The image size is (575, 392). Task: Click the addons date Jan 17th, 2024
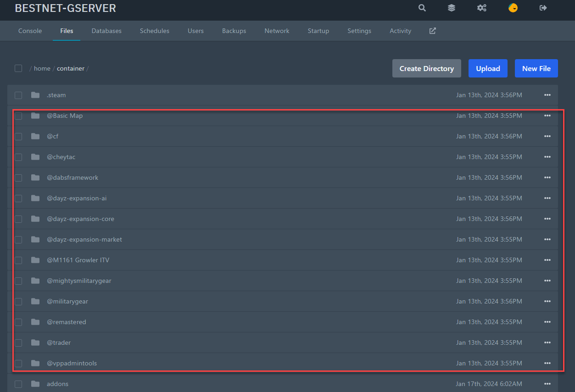pos(489,384)
